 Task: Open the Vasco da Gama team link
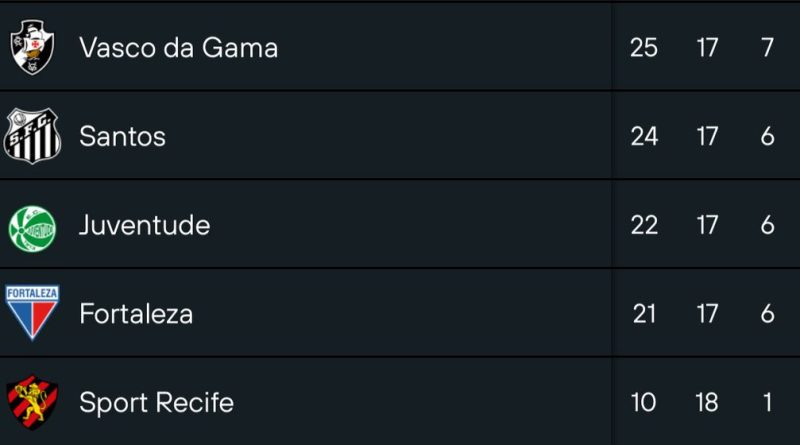click(178, 47)
